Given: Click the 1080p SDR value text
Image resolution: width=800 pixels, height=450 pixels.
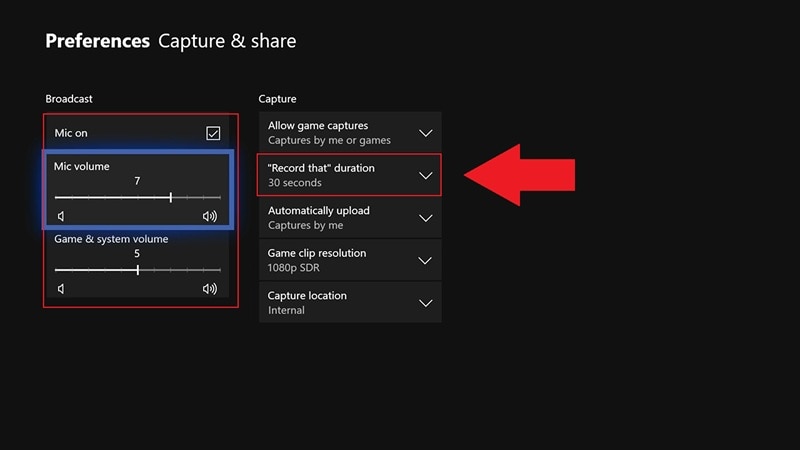Looking at the screenshot, I should (294, 268).
